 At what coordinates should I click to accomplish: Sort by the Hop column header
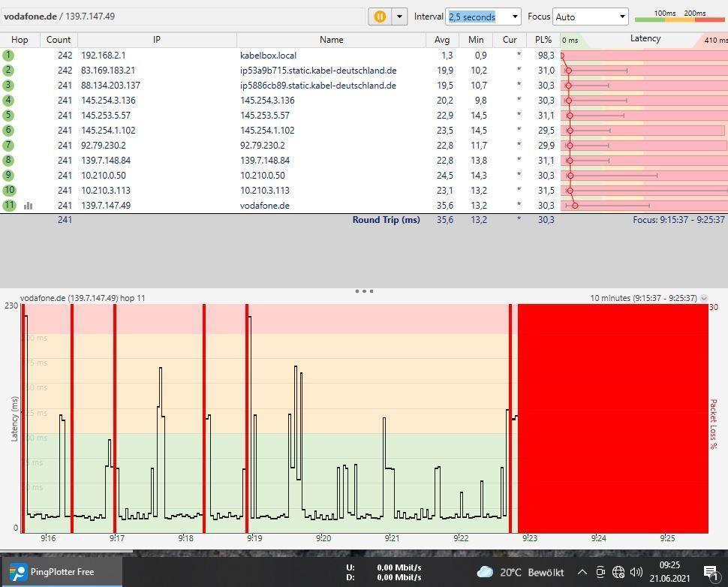pyautogui.click(x=20, y=40)
